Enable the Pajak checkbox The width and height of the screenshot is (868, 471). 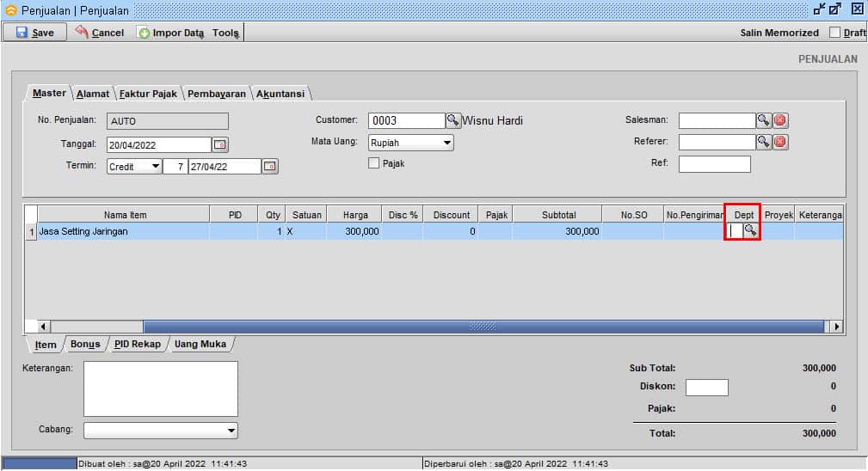click(374, 163)
